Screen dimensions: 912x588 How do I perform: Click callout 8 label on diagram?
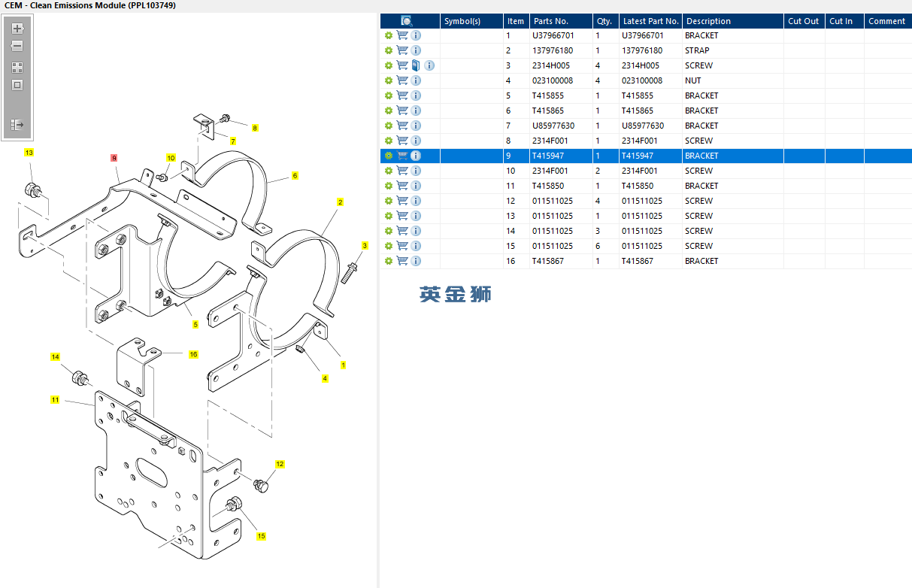tap(254, 129)
